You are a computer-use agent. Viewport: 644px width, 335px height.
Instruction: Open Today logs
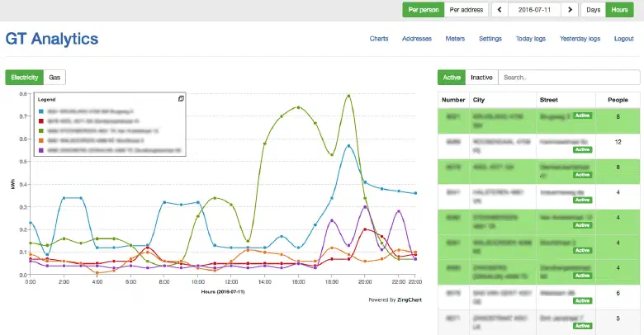531,39
